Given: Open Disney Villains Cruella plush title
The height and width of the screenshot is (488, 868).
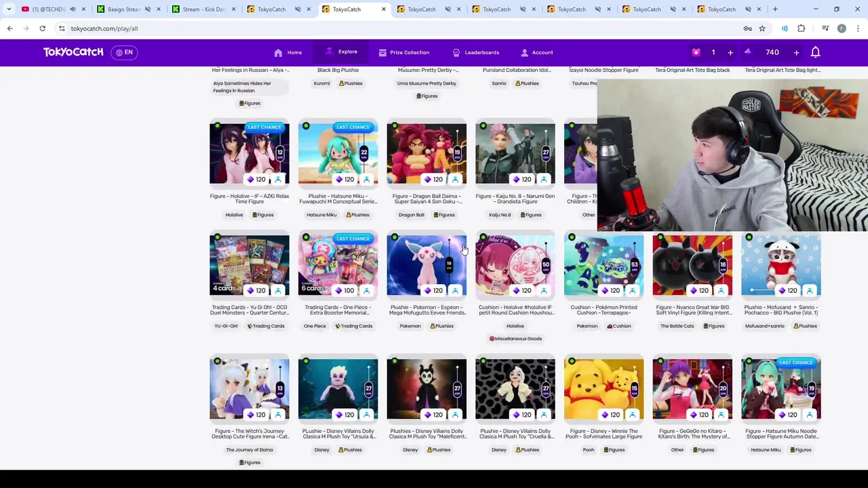Looking at the screenshot, I should (515, 434).
